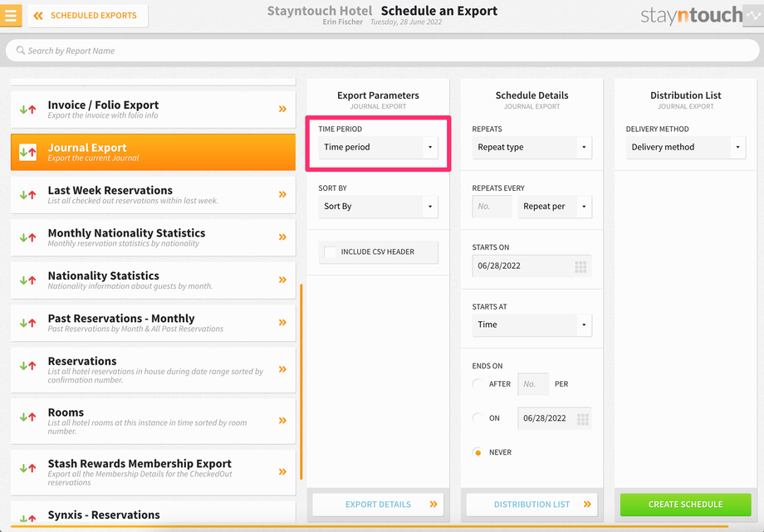The width and height of the screenshot is (764, 532).
Task: Click chevron on Monthly Nationality Statistics row
Action: 282,237
